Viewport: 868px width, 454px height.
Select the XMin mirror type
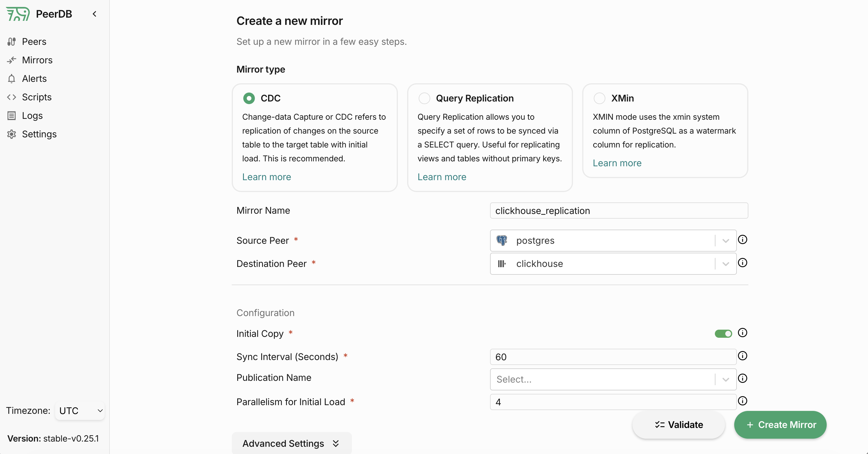(x=600, y=98)
